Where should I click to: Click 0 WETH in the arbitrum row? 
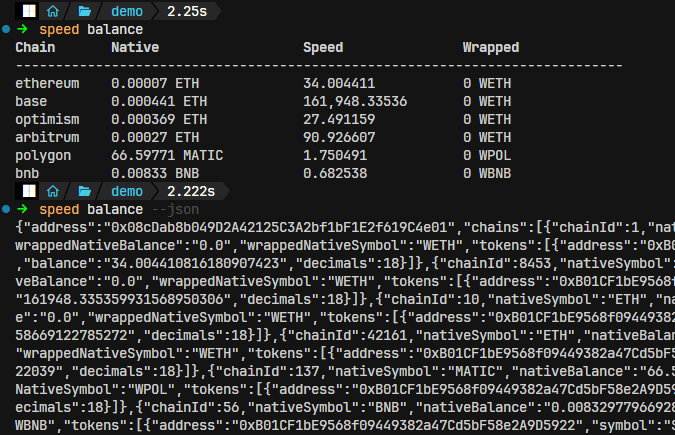pos(487,137)
